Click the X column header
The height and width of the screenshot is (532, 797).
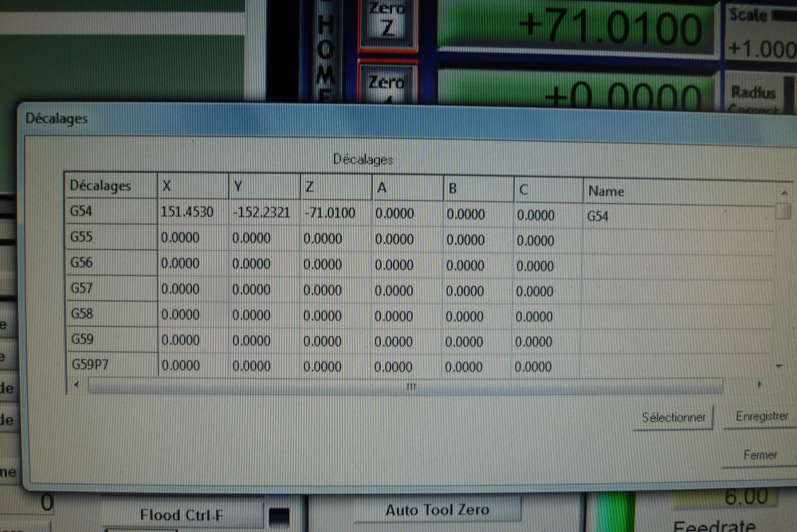[x=192, y=186]
